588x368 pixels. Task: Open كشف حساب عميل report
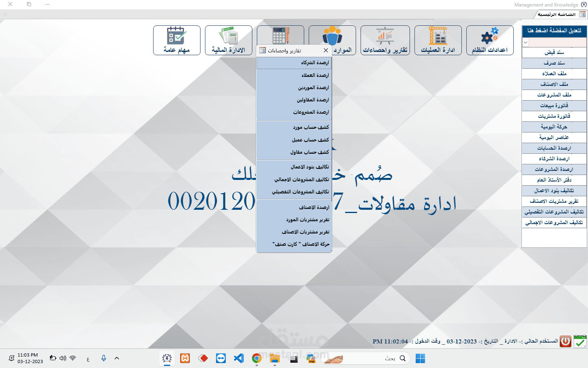(294, 140)
